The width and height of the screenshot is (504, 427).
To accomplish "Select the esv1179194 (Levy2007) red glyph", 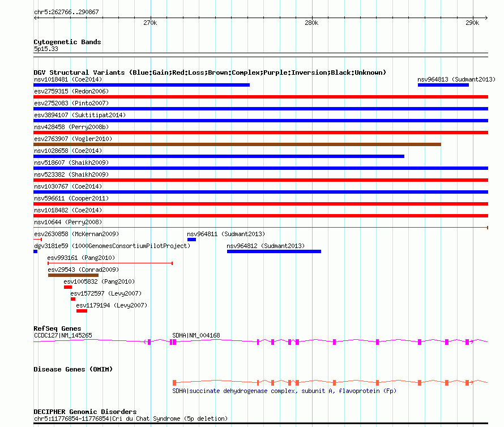I will coord(82,311).
